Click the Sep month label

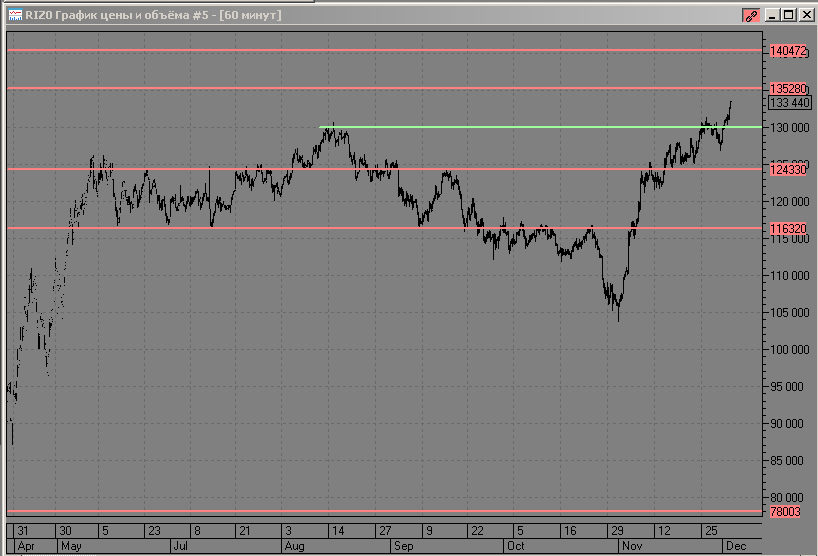(x=404, y=547)
